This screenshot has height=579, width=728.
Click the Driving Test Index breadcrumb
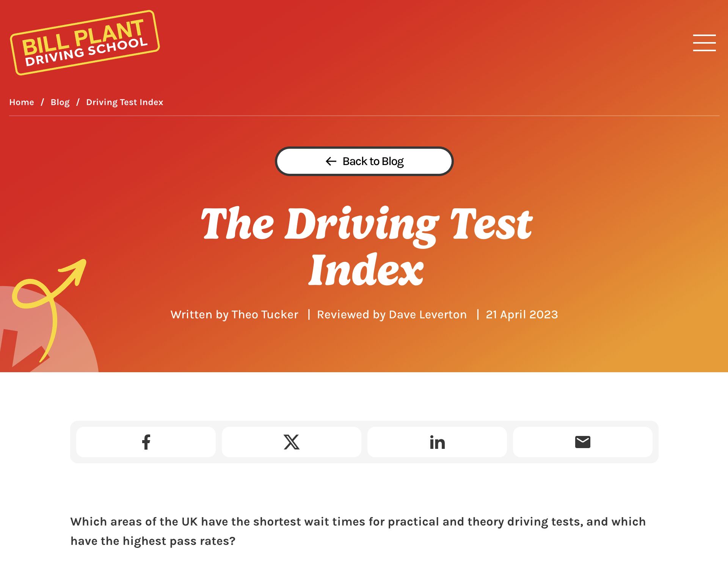click(x=125, y=102)
